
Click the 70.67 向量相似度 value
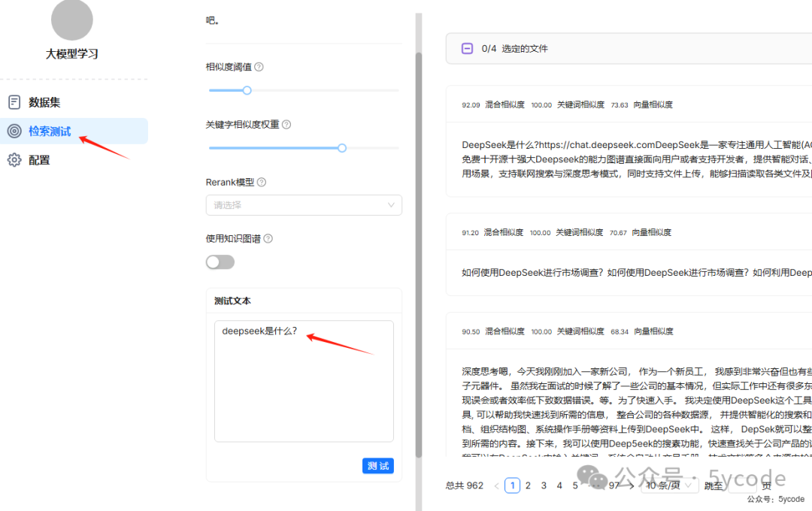[x=640, y=232]
